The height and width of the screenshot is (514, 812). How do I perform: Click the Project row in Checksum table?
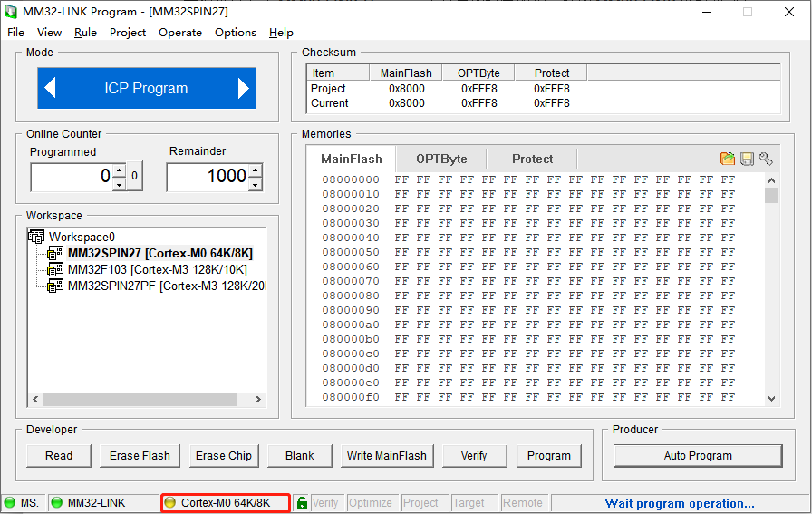[543, 89]
